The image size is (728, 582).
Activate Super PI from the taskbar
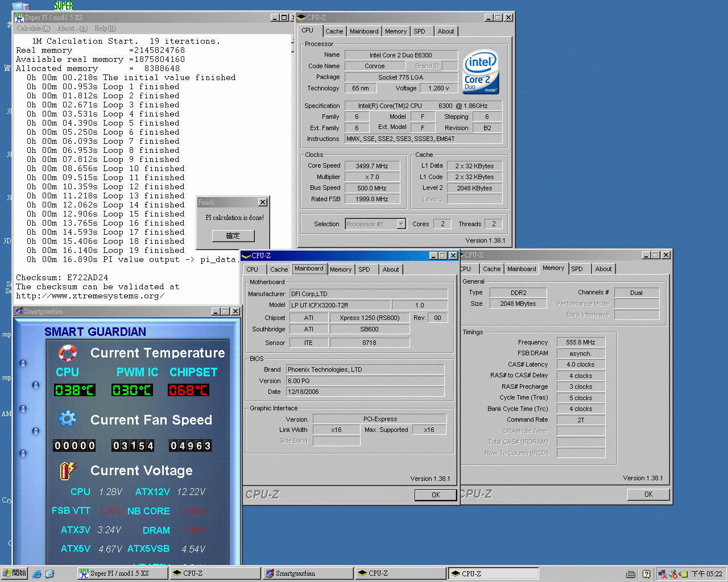coord(122,573)
